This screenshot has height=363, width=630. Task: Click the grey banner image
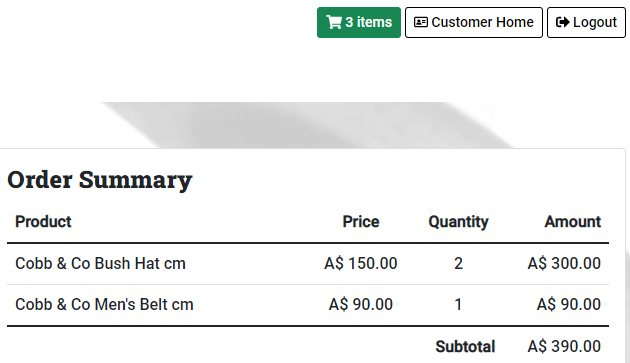pos(307,125)
